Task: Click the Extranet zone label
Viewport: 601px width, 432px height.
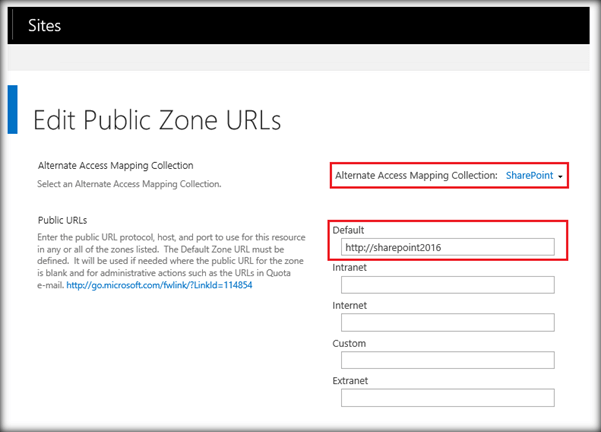Action: pyautogui.click(x=350, y=381)
